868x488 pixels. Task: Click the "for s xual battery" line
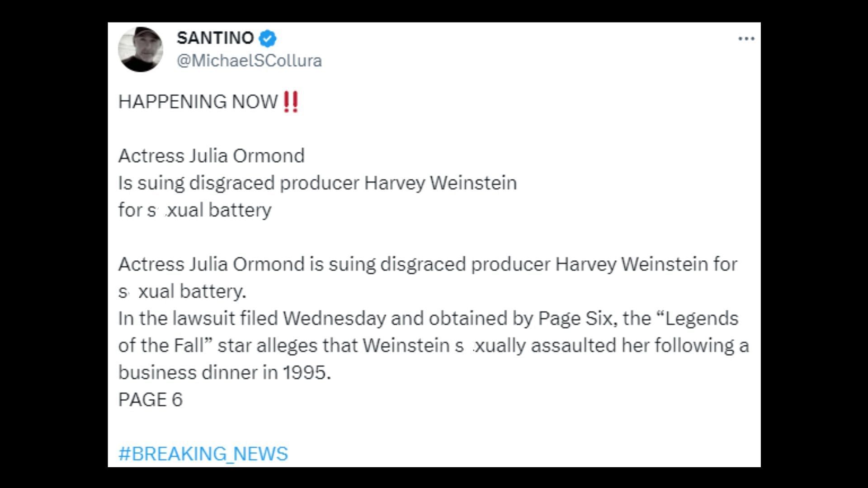[x=195, y=210]
